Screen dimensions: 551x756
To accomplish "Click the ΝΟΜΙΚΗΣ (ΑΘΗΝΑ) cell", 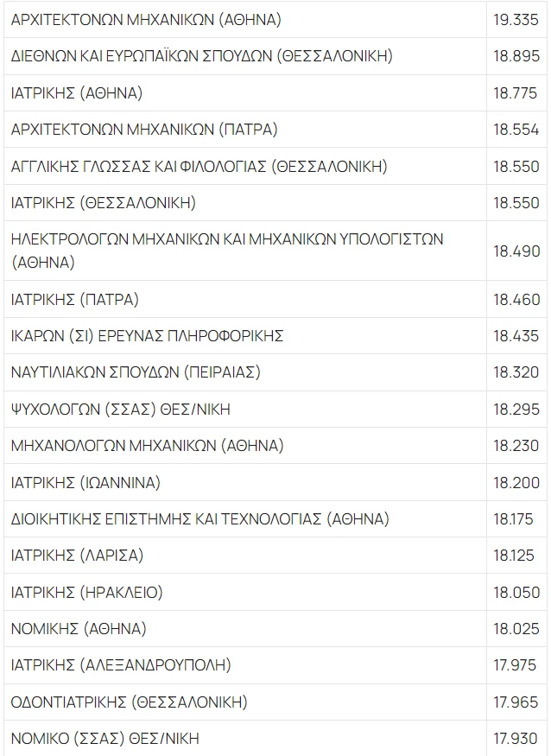I will coord(79,629).
